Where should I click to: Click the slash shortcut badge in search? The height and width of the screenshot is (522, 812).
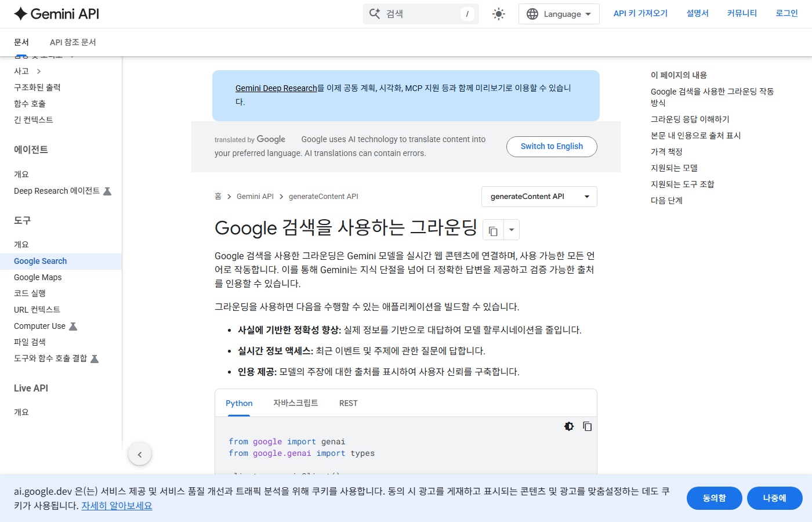467,14
